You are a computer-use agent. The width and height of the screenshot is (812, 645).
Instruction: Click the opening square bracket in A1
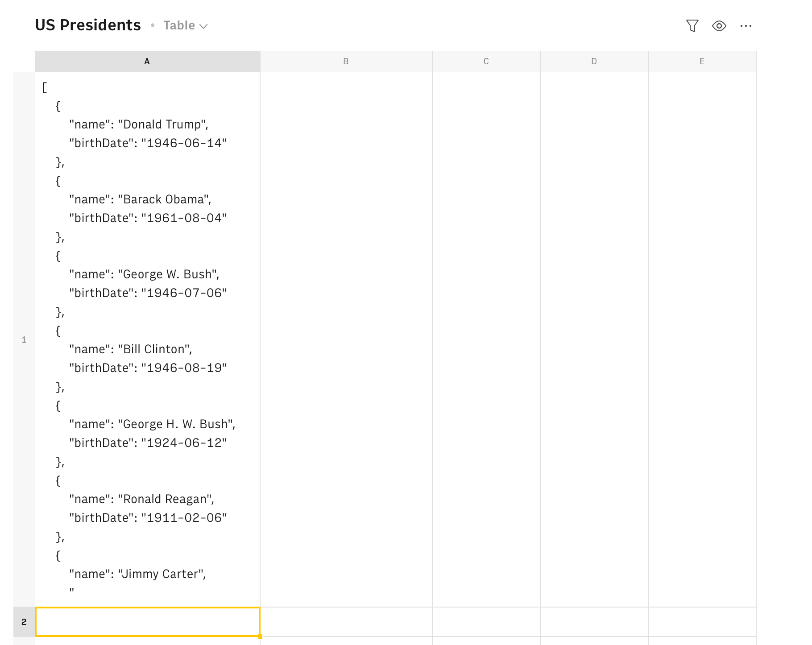[x=45, y=87]
